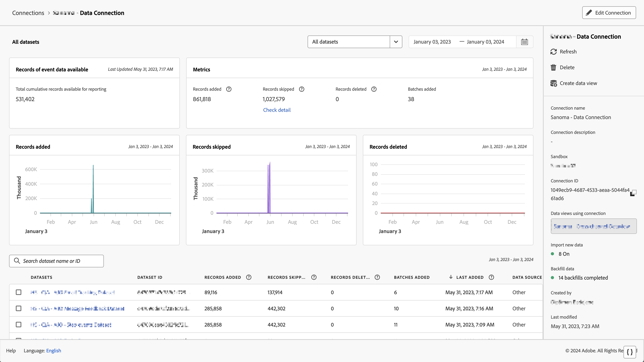Click the calendar icon for date range

[x=524, y=42]
